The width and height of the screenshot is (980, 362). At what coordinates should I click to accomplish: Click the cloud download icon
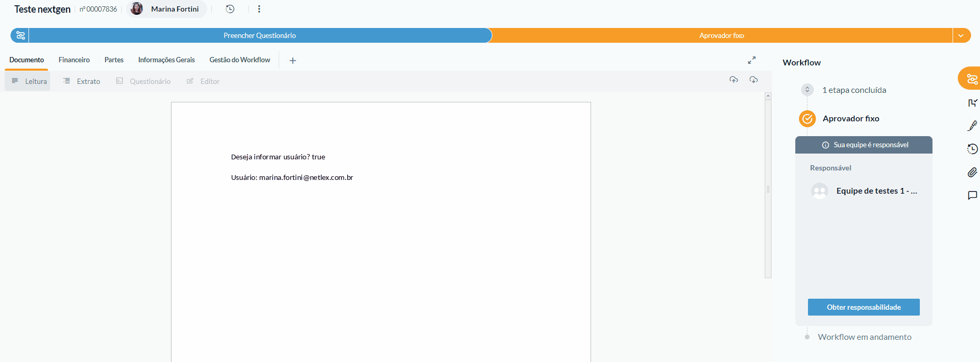pos(754,80)
